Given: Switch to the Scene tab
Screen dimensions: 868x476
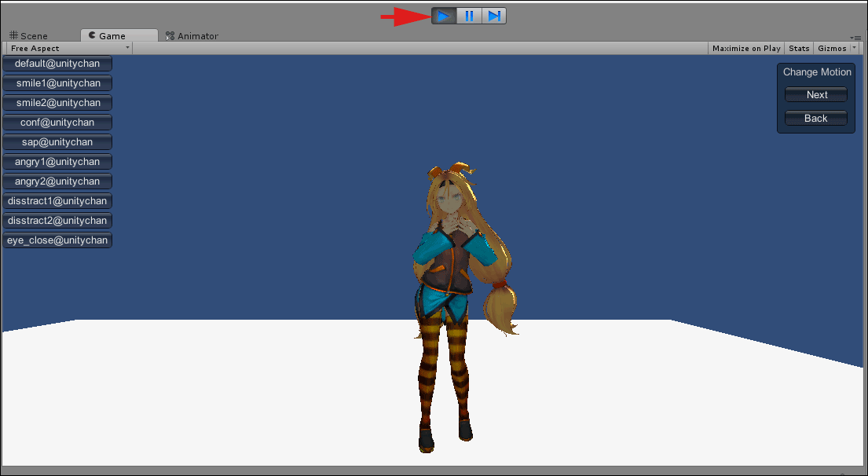Looking at the screenshot, I should click(x=29, y=36).
